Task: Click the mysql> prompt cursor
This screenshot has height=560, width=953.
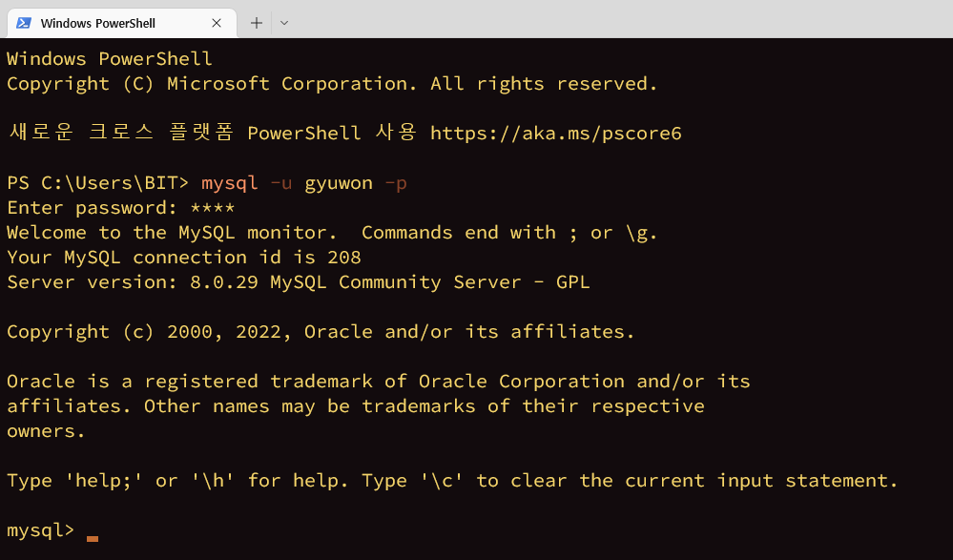Action: coord(93,537)
